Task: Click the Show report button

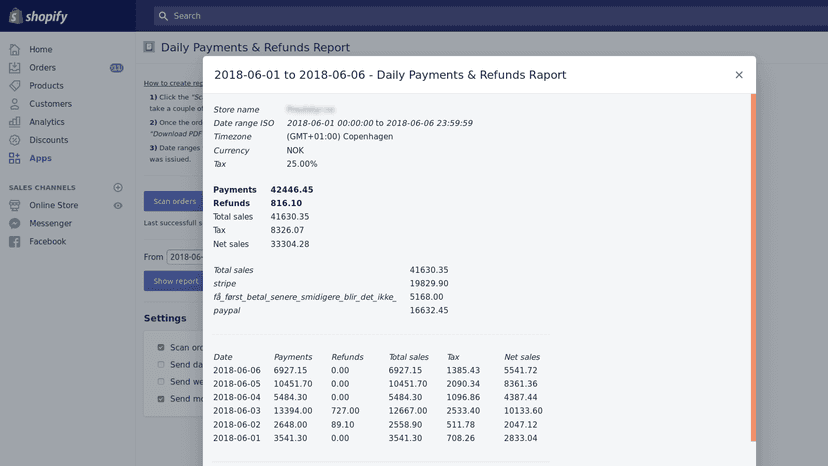Action: pos(173,281)
